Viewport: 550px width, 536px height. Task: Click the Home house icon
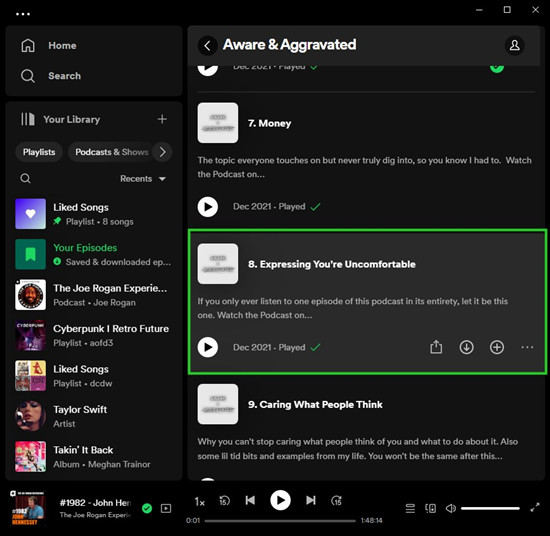coord(28,46)
